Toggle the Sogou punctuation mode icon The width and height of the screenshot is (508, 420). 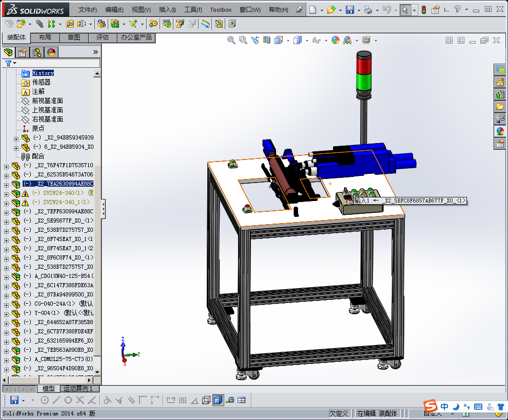(466, 407)
